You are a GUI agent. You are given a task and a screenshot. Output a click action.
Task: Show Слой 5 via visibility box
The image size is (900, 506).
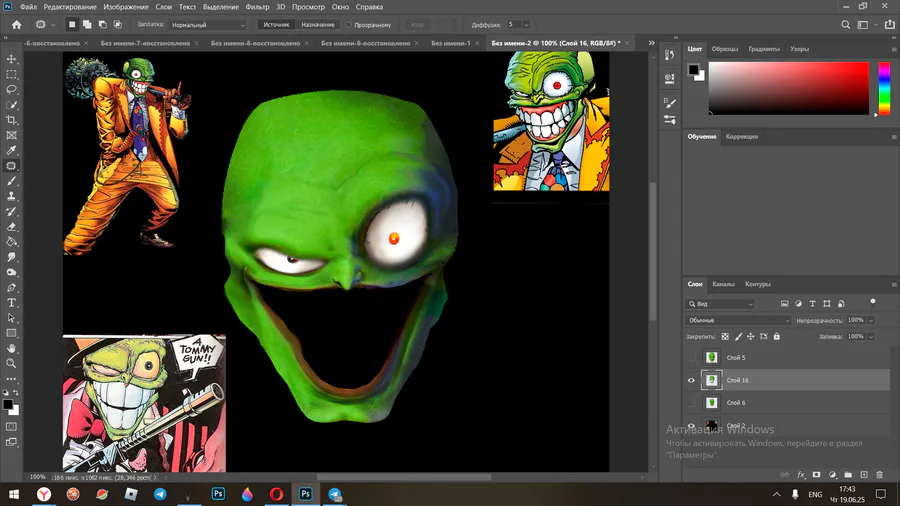point(691,357)
